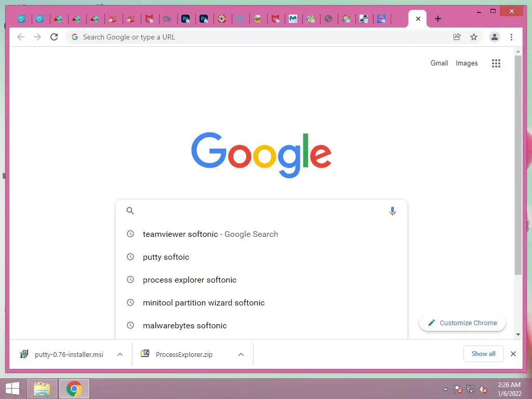This screenshot has width=532, height=399.
Task: Open the Chrome profile avatar
Action: (495, 37)
